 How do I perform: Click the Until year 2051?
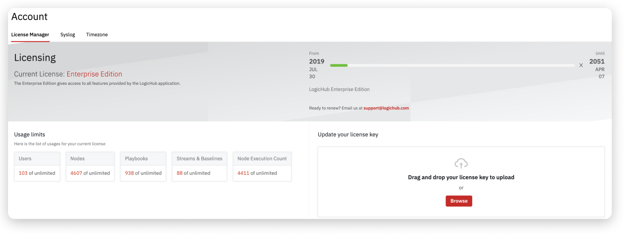(x=597, y=62)
